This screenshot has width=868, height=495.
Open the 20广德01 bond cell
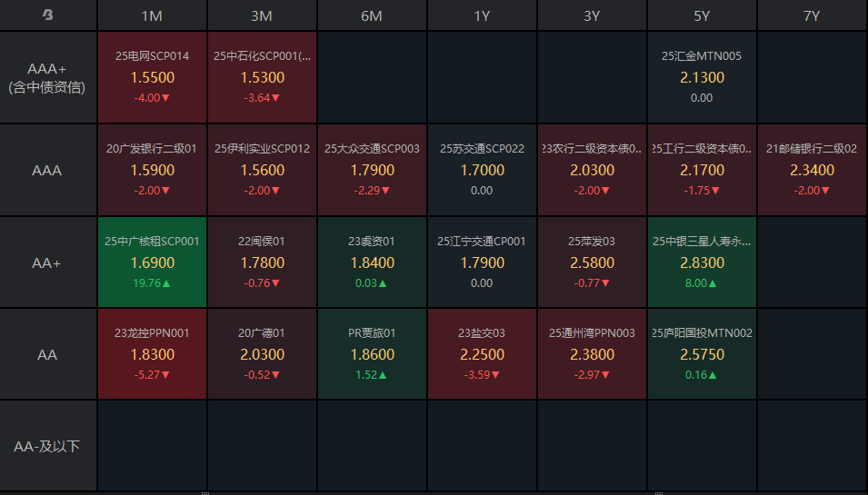click(262, 354)
